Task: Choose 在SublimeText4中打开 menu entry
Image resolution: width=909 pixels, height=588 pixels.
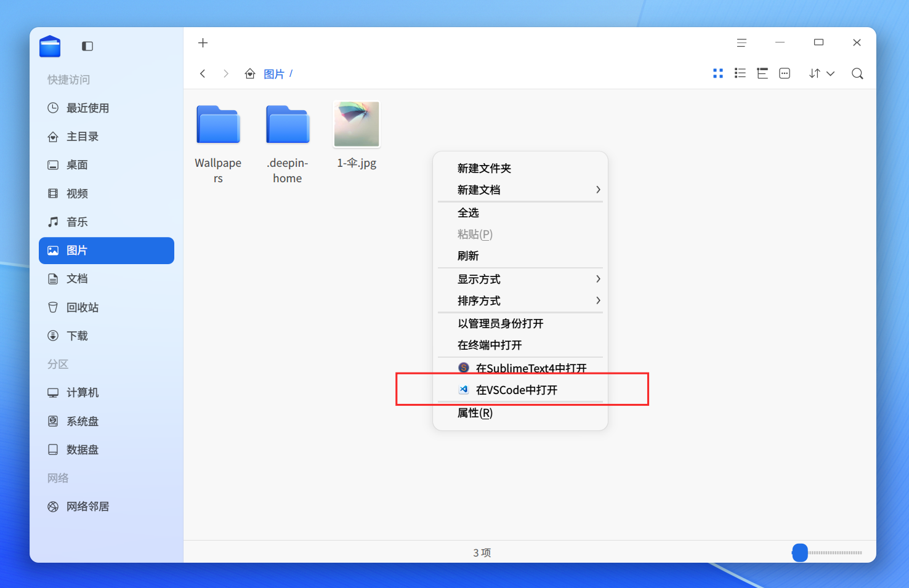Action: pyautogui.click(x=520, y=368)
